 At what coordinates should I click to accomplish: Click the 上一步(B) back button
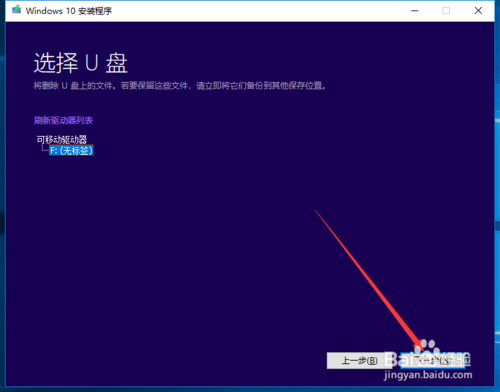click(x=359, y=360)
